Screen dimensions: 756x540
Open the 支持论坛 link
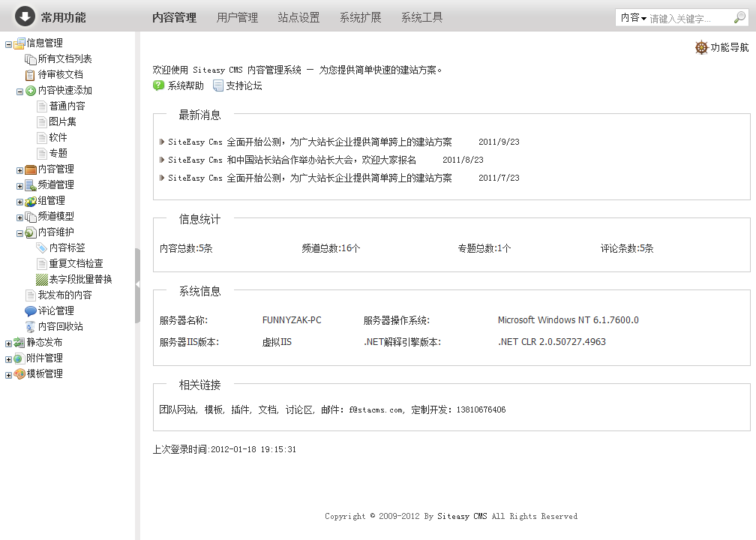[x=244, y=85]
